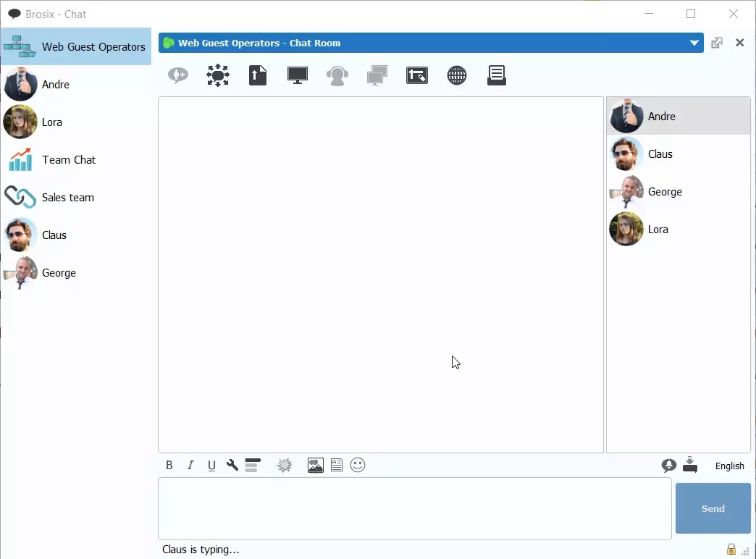
Task: Close the Web Guest Operators chat tab
Action: pyautogui.click(x=739, y=43)
